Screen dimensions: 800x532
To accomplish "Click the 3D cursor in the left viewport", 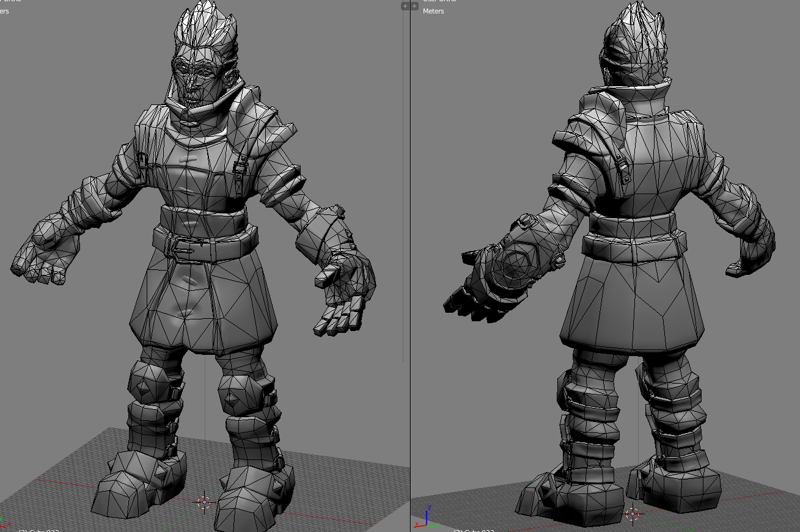I will coord(204,502).
